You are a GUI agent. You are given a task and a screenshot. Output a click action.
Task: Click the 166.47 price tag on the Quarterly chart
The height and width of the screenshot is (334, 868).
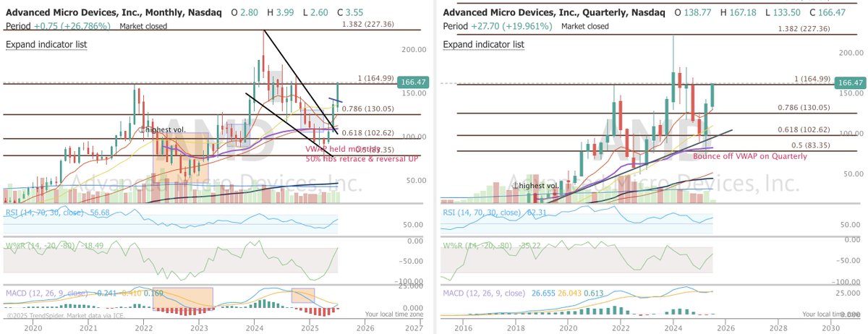tap(850, 83)
